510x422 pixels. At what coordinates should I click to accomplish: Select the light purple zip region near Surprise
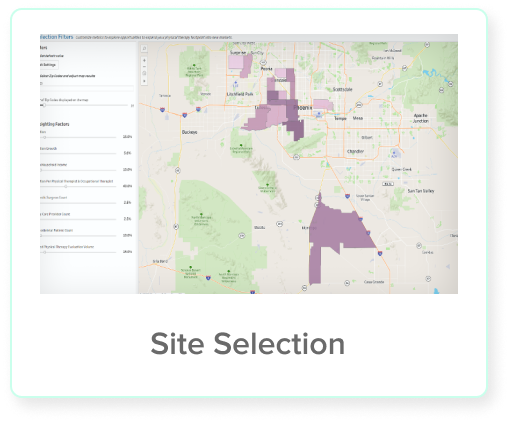[x=236, y=62]
